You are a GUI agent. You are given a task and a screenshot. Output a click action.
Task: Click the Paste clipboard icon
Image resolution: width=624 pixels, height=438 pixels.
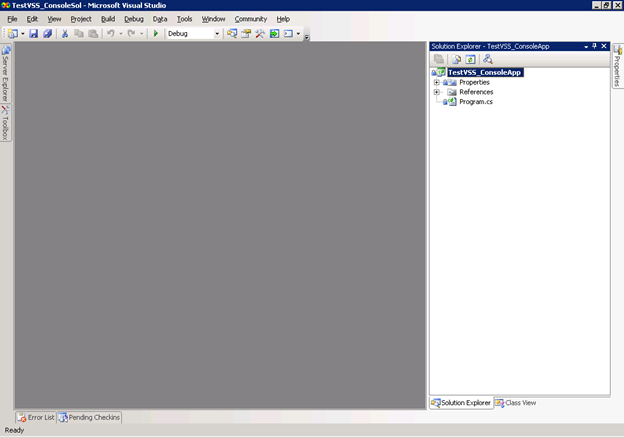(x=93, y=34)
